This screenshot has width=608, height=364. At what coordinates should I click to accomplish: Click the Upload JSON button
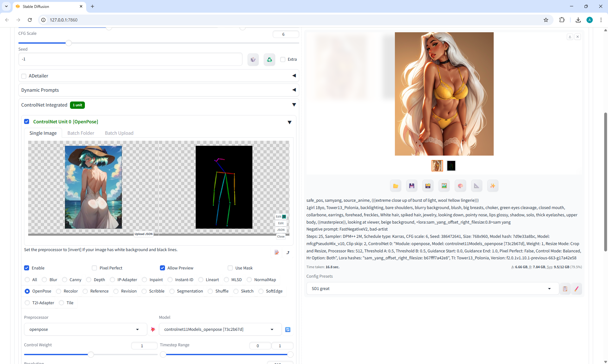click(x=143, y=234)
